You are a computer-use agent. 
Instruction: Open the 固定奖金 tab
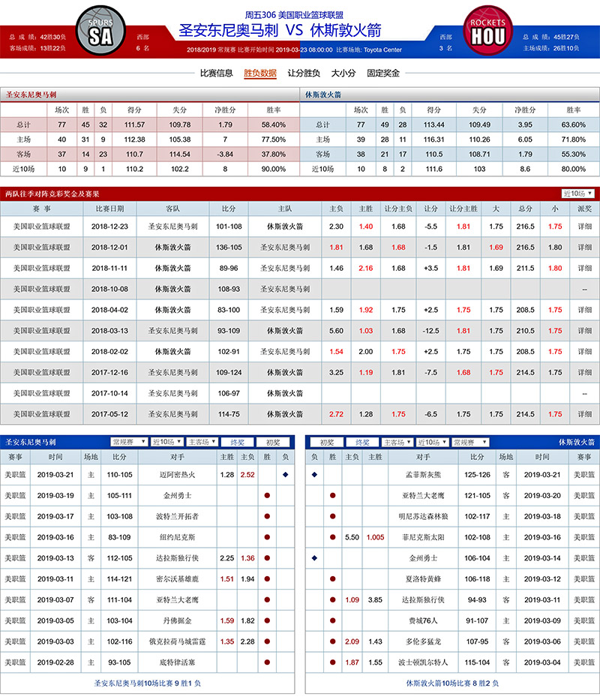pos(383,74)
